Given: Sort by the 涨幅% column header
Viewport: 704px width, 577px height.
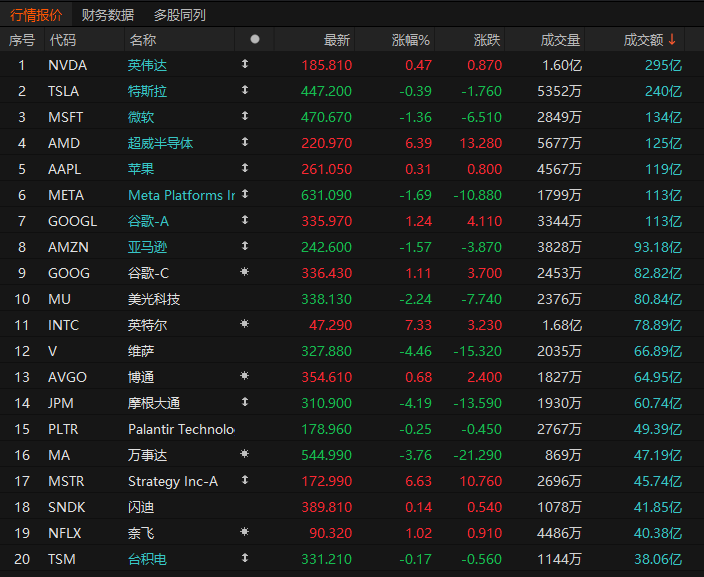Looking at the screenshot, I should coord(411,40).
